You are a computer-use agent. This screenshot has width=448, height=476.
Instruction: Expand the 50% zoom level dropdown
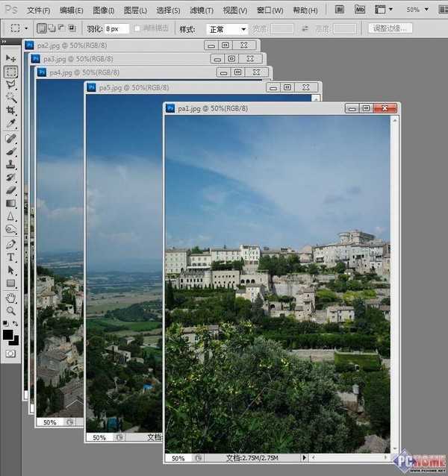(437, 10)
